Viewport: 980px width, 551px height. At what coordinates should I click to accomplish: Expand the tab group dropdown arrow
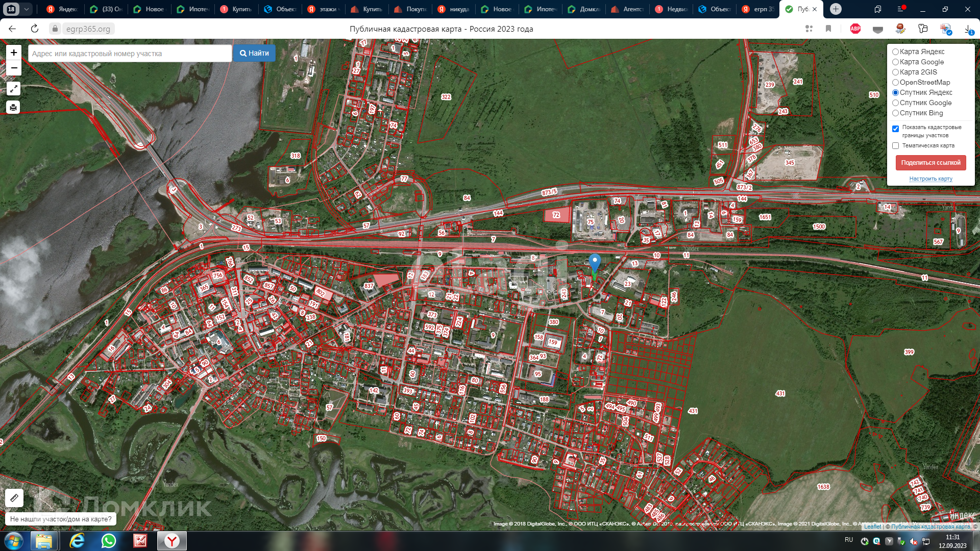point(26,9)
